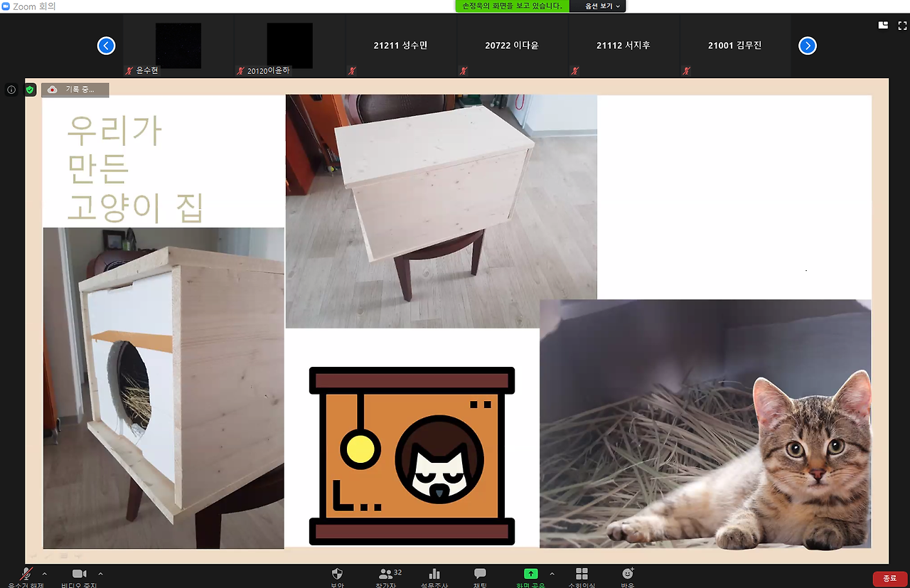This screenshot has width=910, height=588.
Task: Show previous participants with the left arrow
Action: pyautogui.click(x=106, y=46)
